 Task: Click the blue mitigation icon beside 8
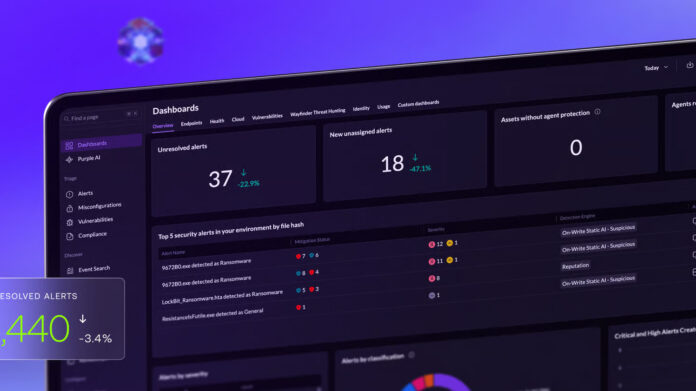pyautogui.click(x=298, y=273)
